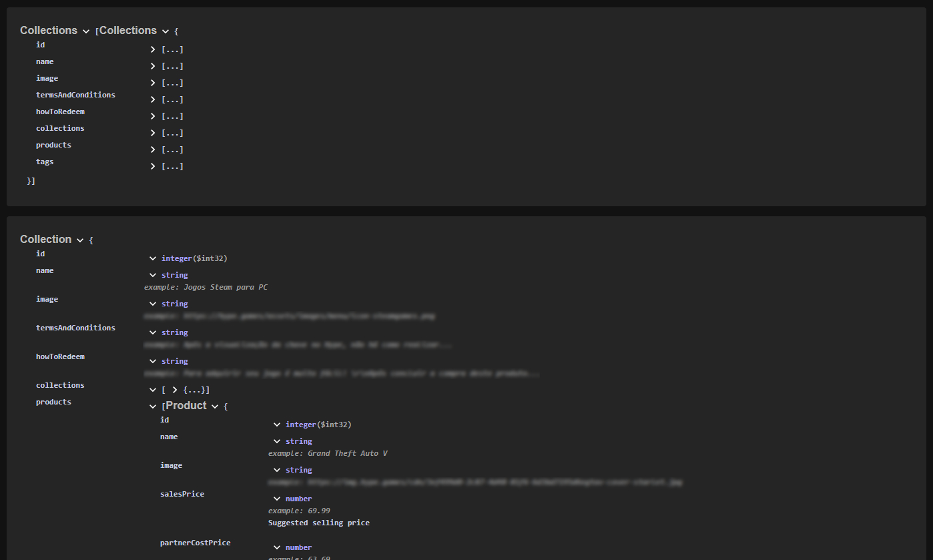Image resolution: width=933 pixels, height=560 pixels.
Task: Collapse the partnerCostPrice number details
Action: [x=277, y=547]
